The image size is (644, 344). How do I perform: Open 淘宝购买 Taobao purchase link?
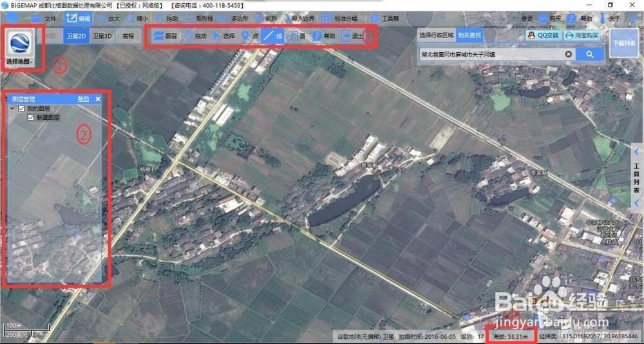tap(582, 35)
